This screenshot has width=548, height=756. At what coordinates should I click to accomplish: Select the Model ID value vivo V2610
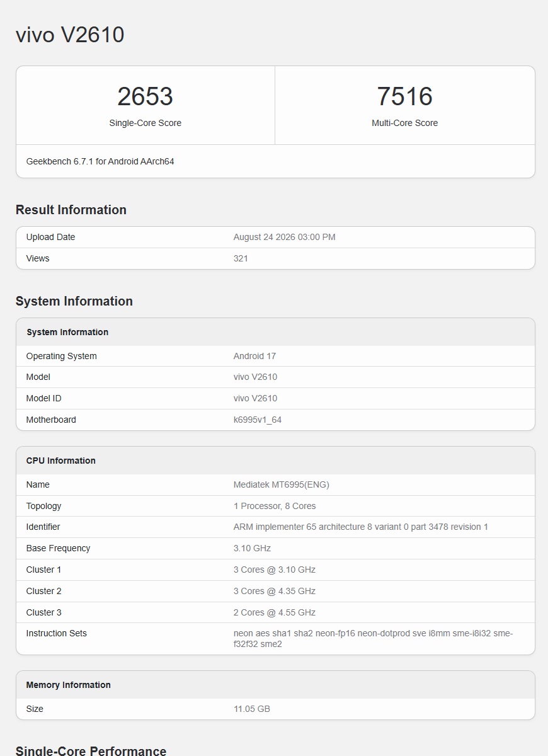(255, 398)
